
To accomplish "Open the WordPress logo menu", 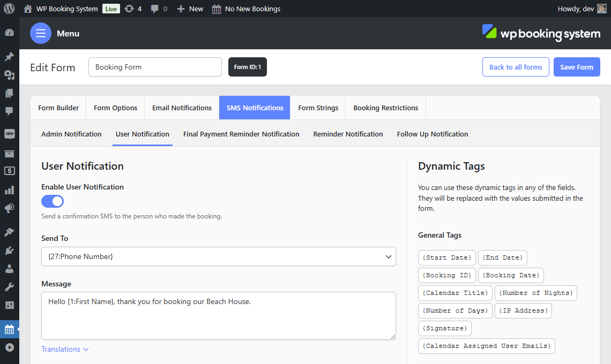I will [x=9, y=9].
